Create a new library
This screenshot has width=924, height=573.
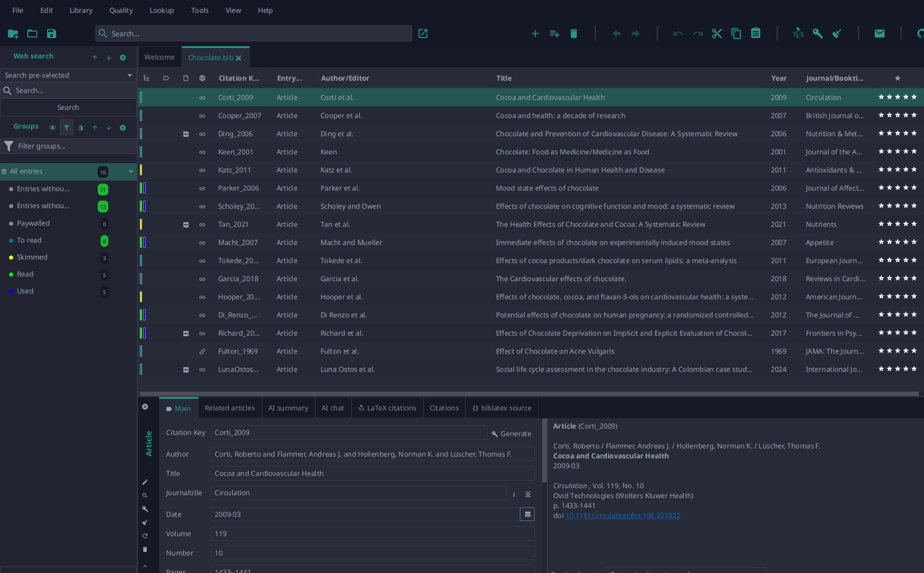(x=13, y=34)
